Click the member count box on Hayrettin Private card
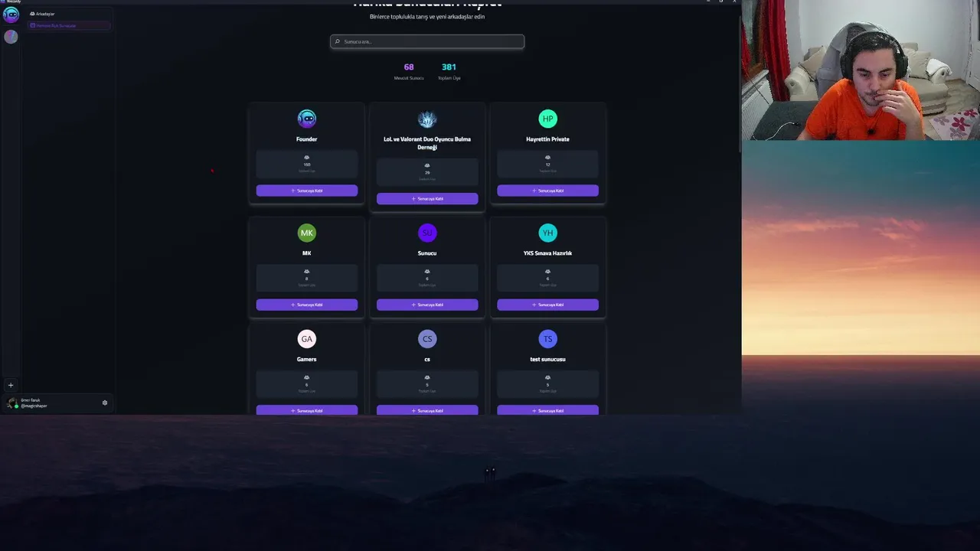Viewport: 980px width, 551px height. tap(547, 164)
